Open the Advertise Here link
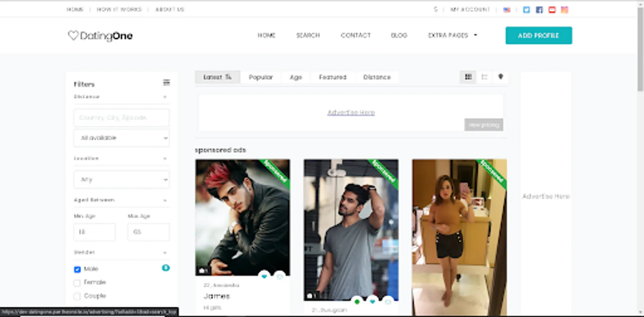Viewport: 644px width, 317px height. coord(351,112)
